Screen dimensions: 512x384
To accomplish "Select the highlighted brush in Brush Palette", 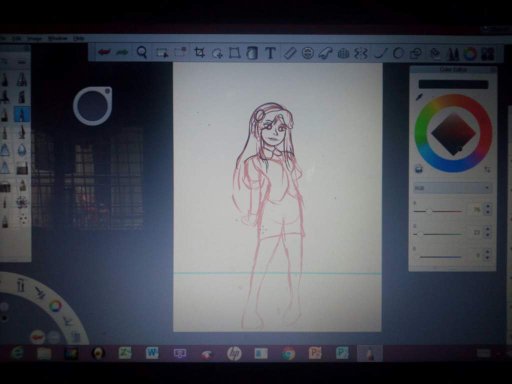I will coord(22,114).
